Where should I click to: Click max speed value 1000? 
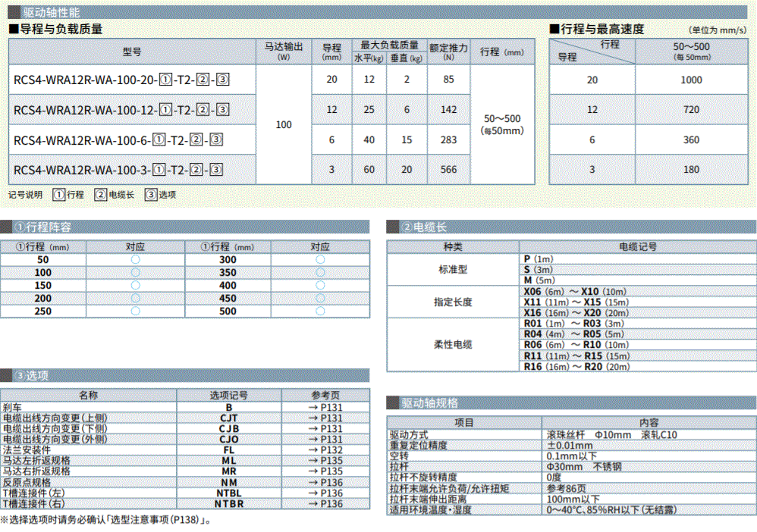pyautogui.click(x=691, y=80)
